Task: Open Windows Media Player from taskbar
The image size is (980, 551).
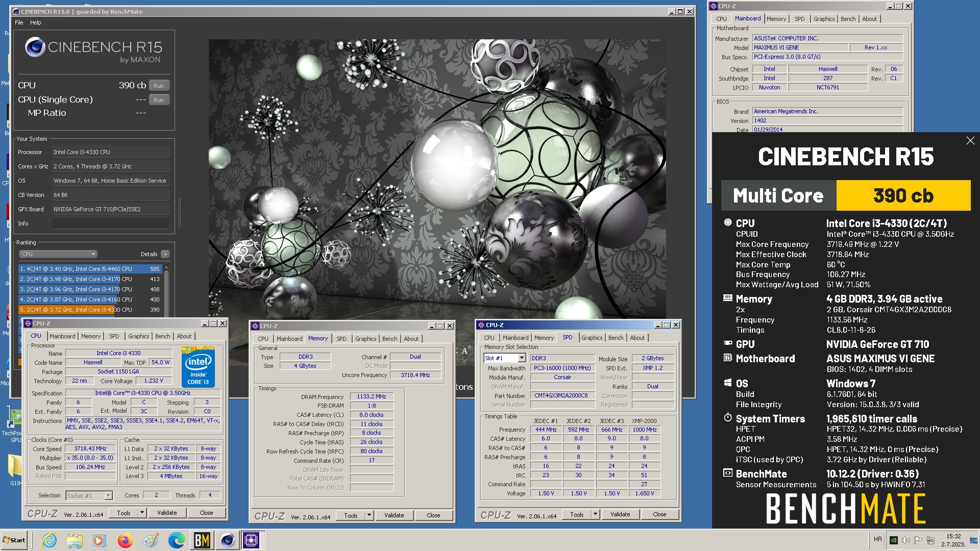Action: [x=99, y=540]
